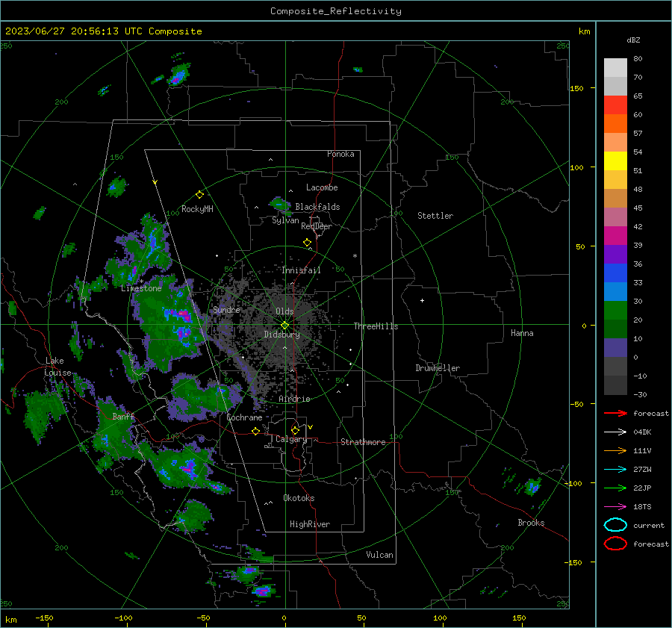Click the red forecast arrow in legend
Screen dimensions: 672x628
tap(615, 413)
